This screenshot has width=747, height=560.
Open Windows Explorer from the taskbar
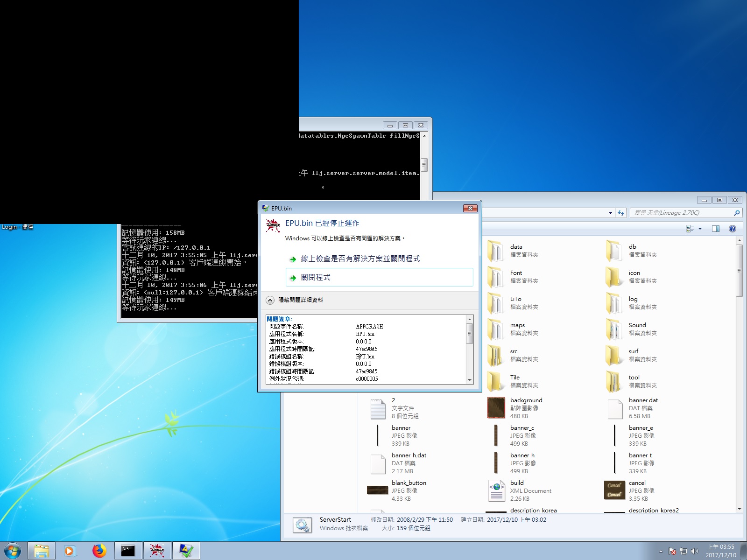41,551
